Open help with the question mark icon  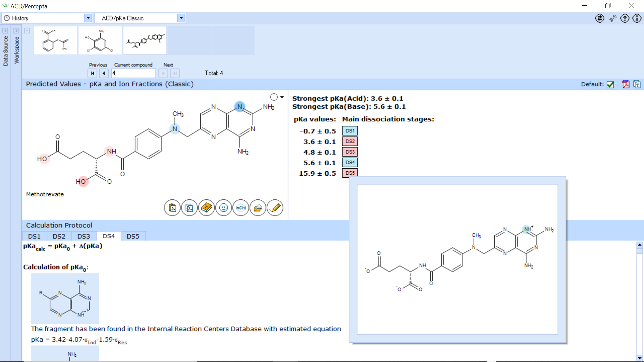[625, 18]
